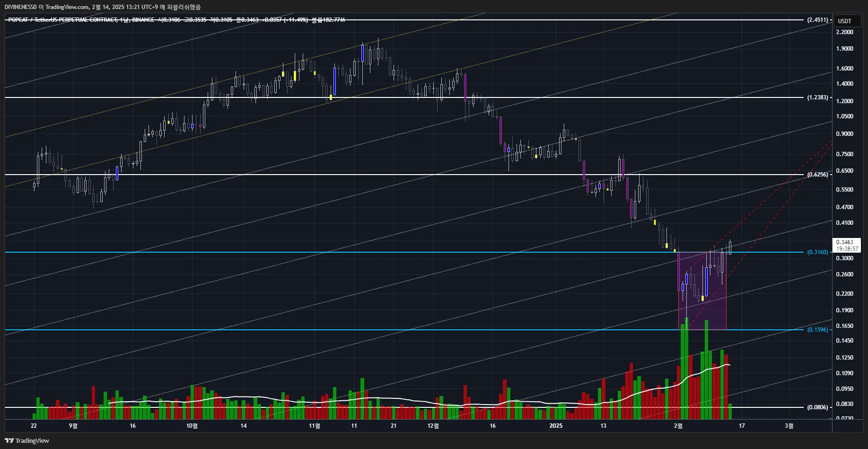Click the 3월 date label on time axis

(x=789, y=426)
